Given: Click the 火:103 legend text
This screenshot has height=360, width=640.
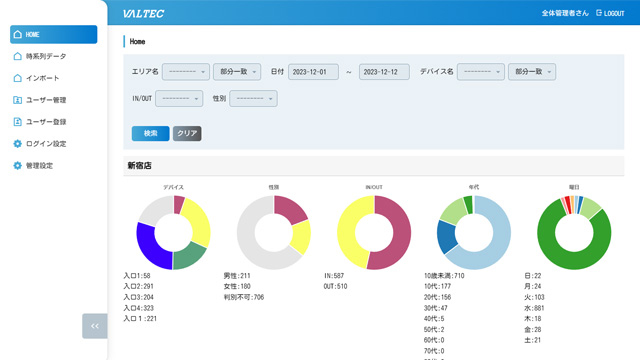Looking at the screenshot, I should [x=534, y=298].
